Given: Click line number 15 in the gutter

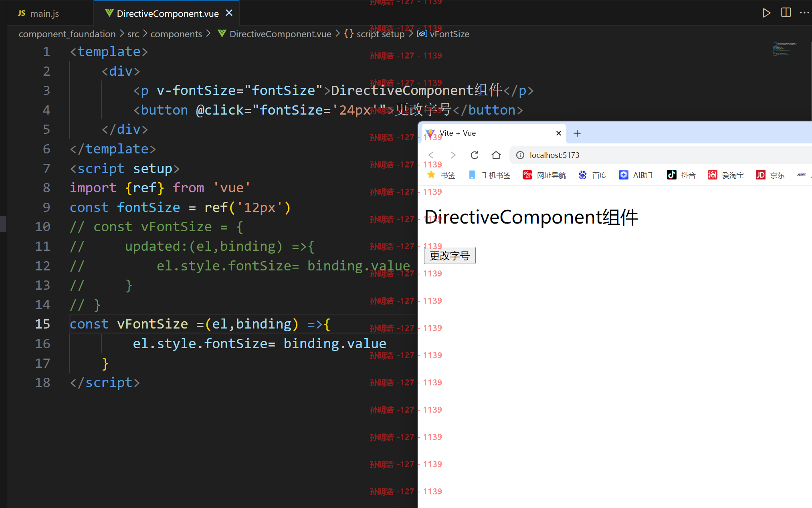Looking at the screenshot, I should click(42, 324).
